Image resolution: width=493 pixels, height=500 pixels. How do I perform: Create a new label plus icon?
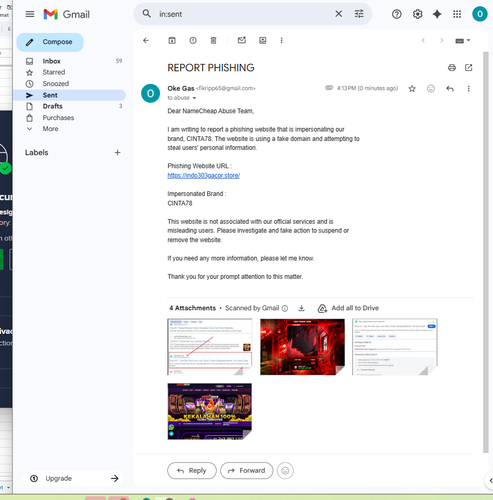(x=117, y=153)
